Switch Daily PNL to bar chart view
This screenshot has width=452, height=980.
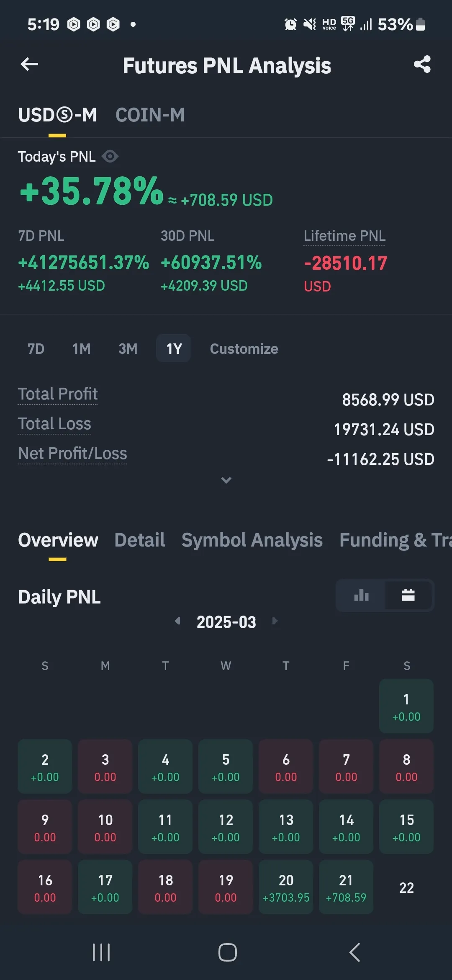pyautogui.click(x=361, y=595)
